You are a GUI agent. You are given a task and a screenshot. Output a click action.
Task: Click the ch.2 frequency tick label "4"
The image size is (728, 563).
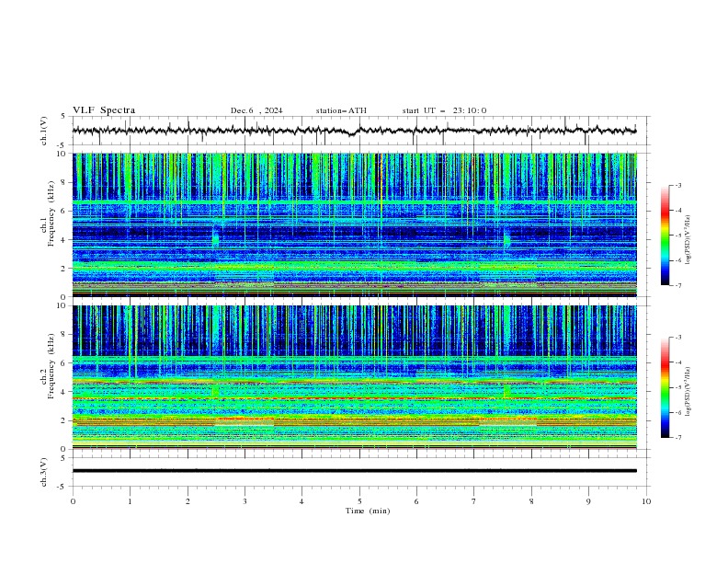(64, 392)
